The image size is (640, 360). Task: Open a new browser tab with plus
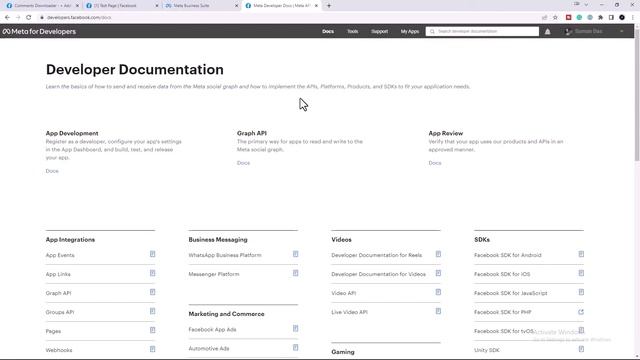pos(329,6)
